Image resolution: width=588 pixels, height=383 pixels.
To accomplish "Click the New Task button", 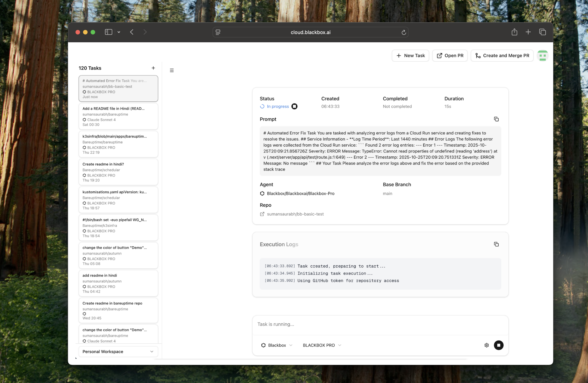I will pyautogui.click(x=410, y=55).
